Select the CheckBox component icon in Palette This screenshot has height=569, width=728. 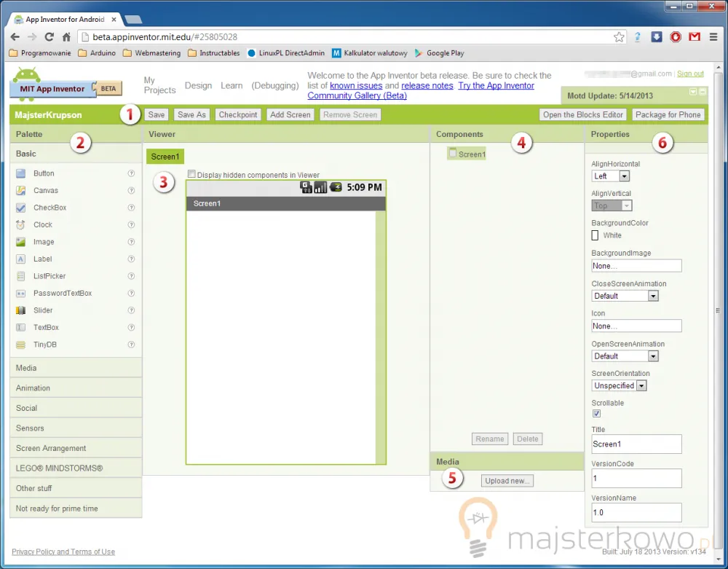click(20, 208)
